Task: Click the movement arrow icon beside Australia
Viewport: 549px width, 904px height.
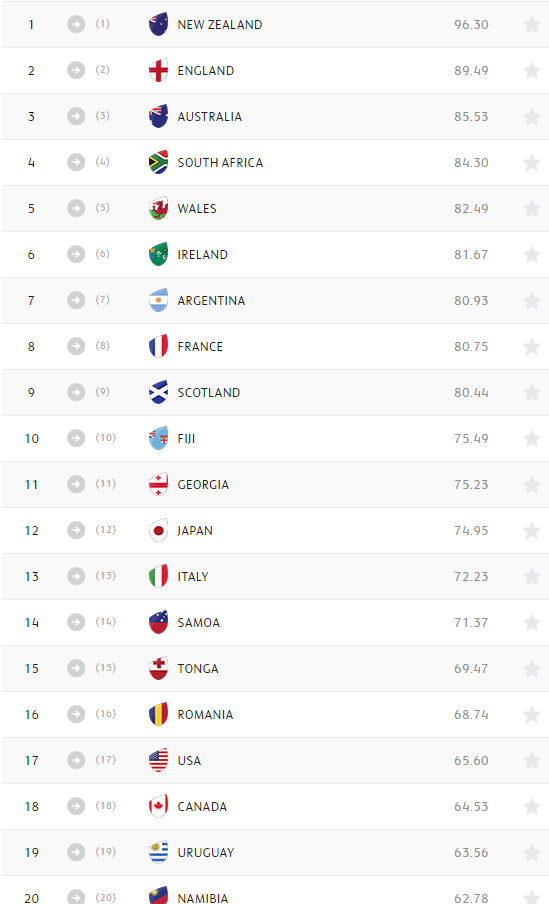Action: tap(76, 116)
